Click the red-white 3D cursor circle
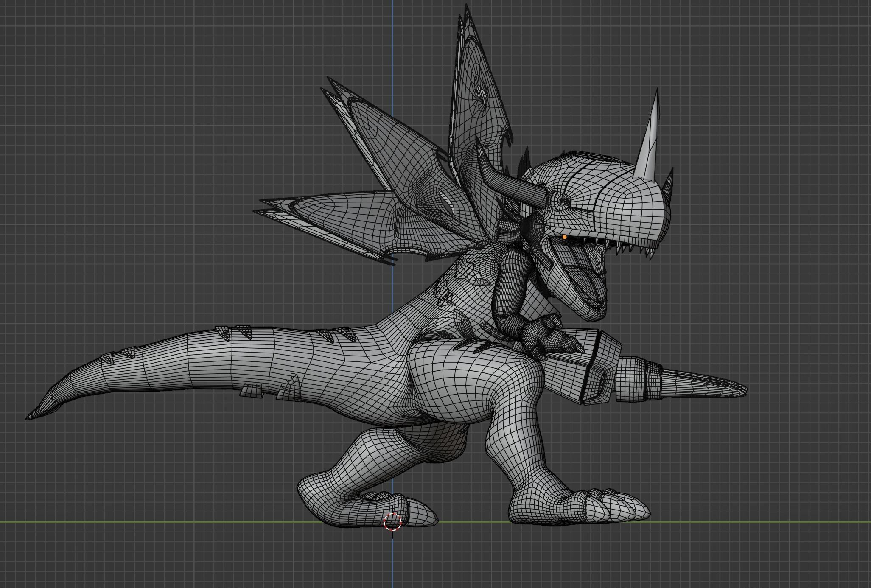871x588 pixels. click(x=392, y=522)
